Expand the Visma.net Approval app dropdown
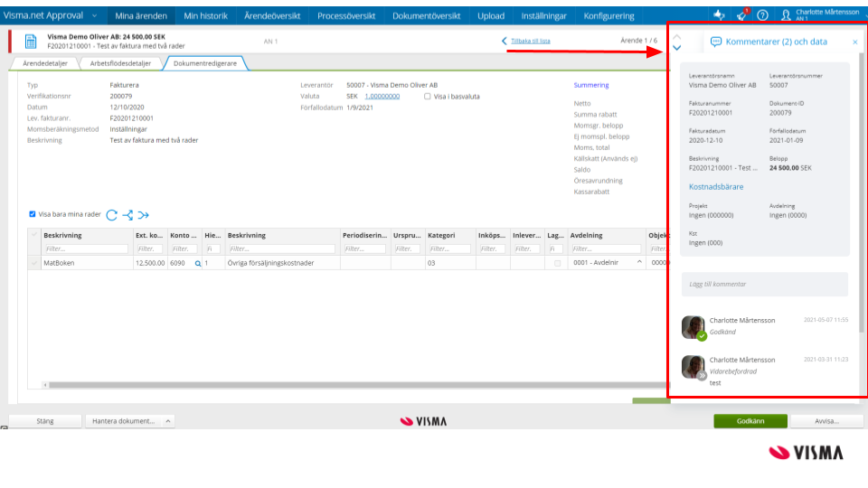This screenshot has width=868, height=488. point(94,16)
